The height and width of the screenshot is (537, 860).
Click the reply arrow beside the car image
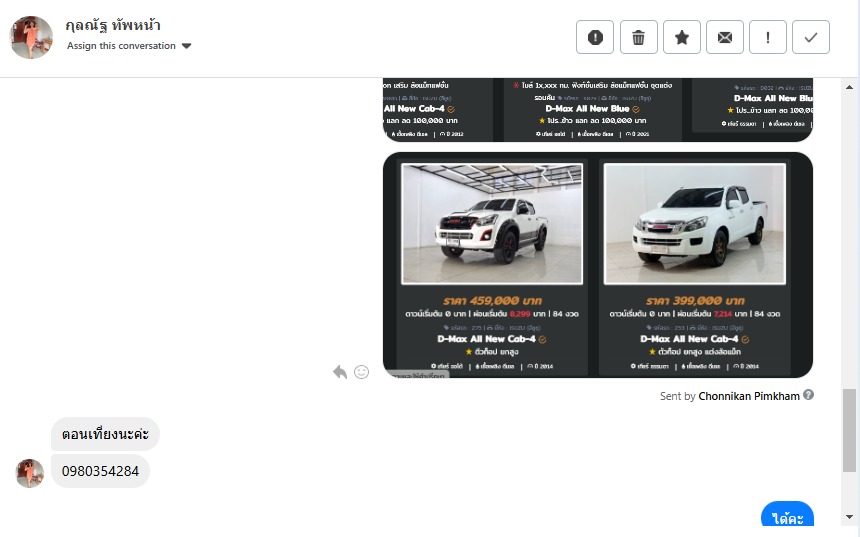[340, 371]
